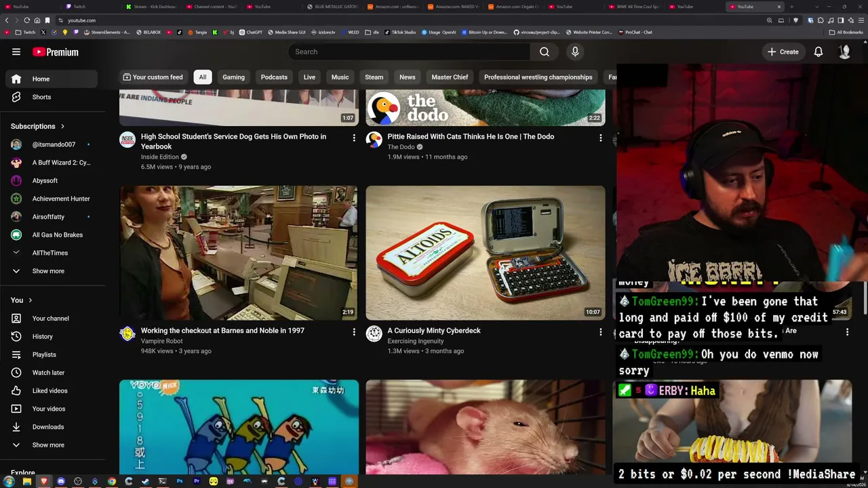This screenshot has height=488, width=868.
Task: Play the Altoids cyberdeck video thumbnail
Action: 486,253
